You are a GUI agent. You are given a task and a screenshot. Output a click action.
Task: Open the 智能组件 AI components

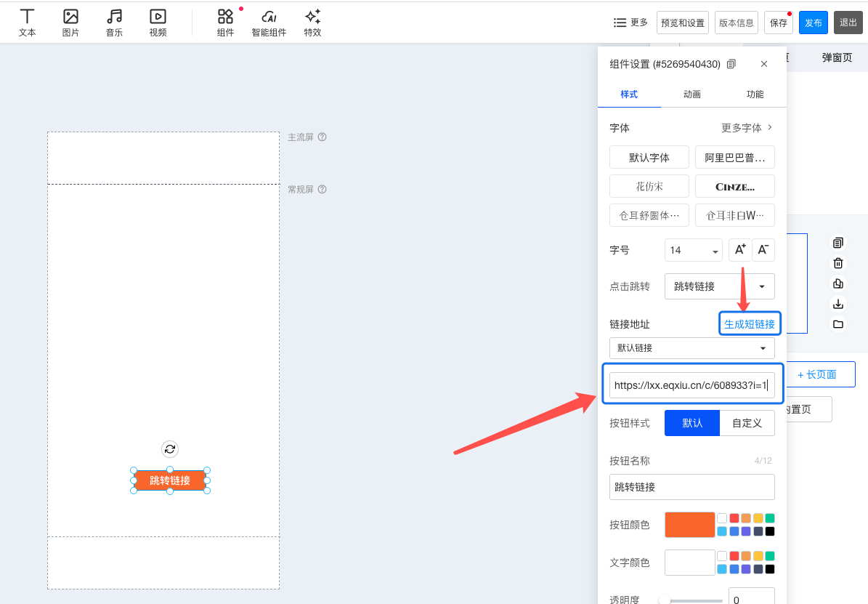tap(269, 23)
